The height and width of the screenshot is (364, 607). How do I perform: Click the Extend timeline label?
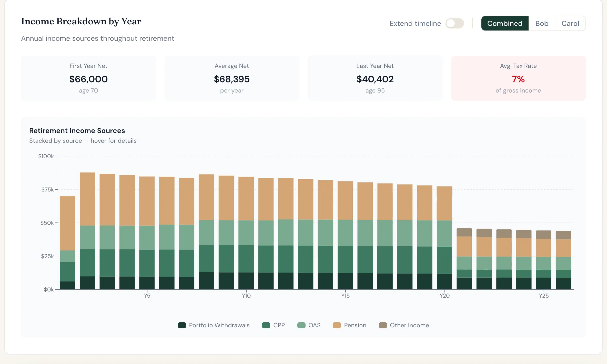(x=415, y=23)
